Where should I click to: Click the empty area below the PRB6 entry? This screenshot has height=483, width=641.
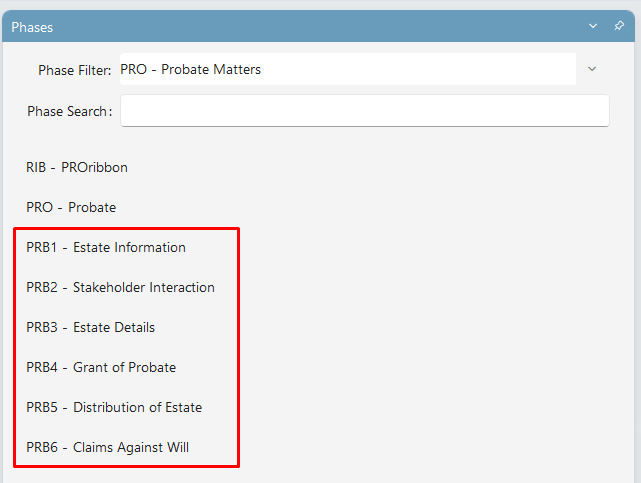[x=319, y=475]
